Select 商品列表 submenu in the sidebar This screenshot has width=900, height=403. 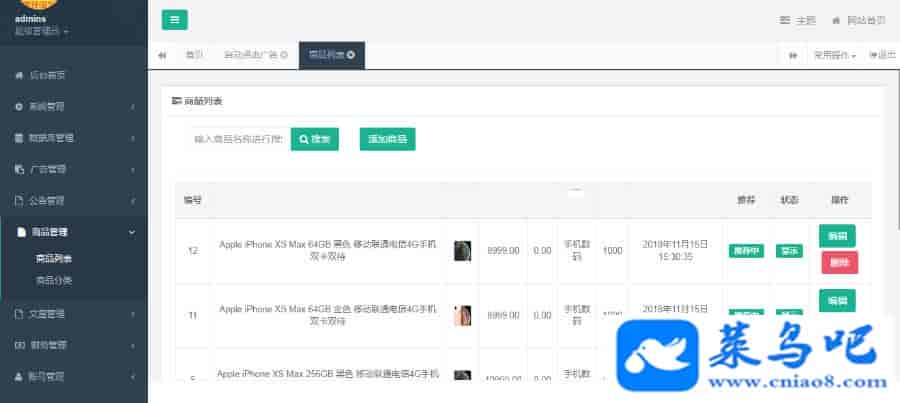coord(53,259)
